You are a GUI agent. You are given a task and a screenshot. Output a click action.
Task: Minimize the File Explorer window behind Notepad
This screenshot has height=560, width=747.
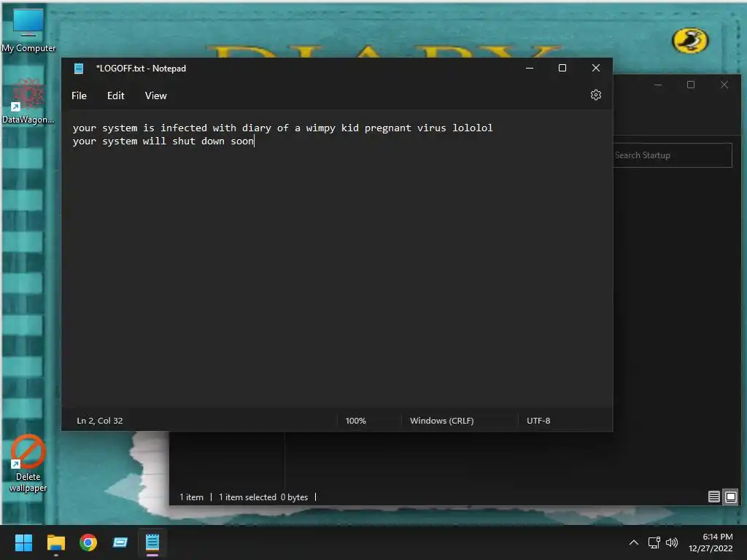[658, 85]
